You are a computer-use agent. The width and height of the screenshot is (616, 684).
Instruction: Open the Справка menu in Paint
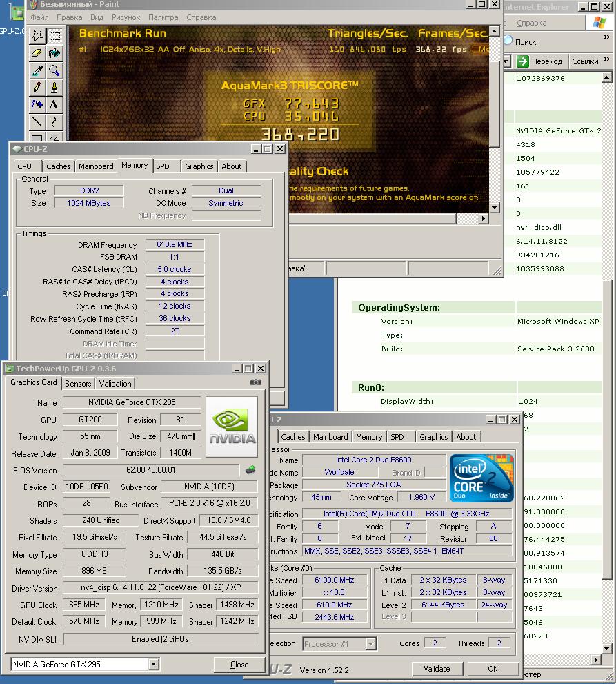pos(201,17)
